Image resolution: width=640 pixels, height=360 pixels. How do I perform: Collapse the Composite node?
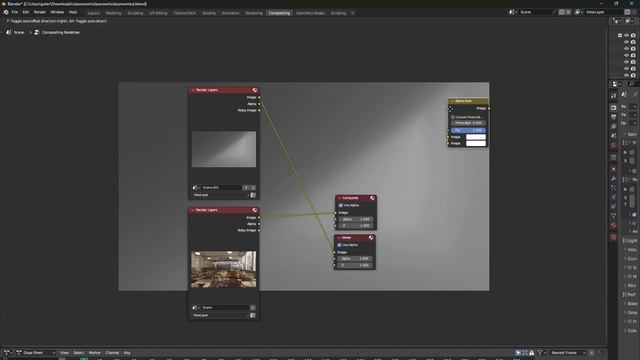point(339,198)
